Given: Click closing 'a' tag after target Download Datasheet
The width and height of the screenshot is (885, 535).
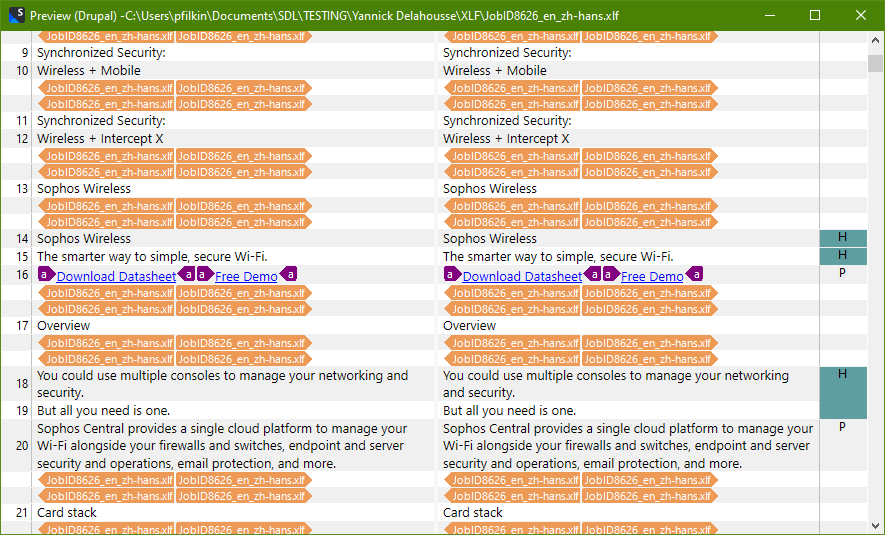Looking at the screenshot, I should [x=592, y=274].
